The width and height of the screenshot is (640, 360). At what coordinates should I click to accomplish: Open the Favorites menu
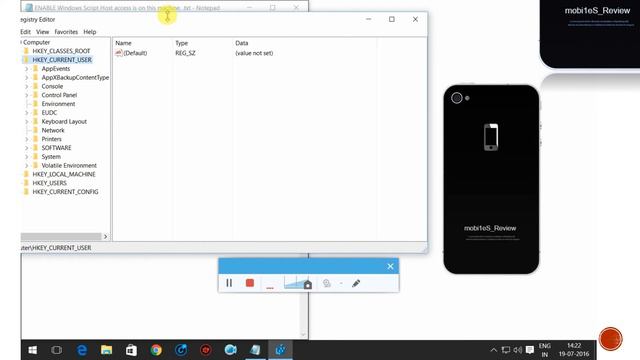point(66,32)
